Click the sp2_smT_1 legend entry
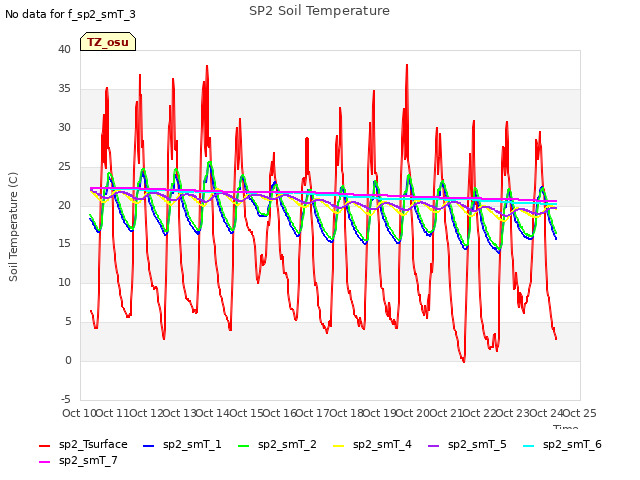 tap(182, 444)
